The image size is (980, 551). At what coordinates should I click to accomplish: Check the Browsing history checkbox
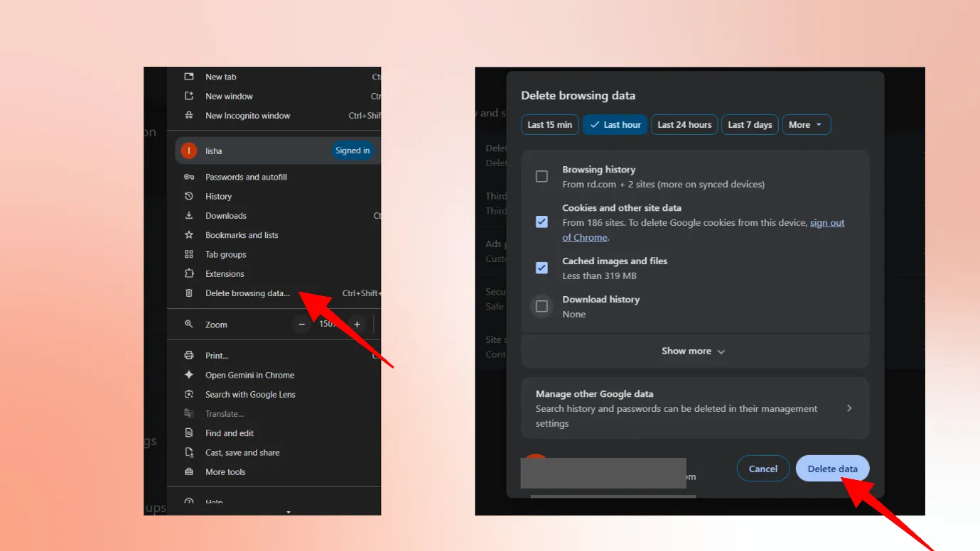coord(542,176)
